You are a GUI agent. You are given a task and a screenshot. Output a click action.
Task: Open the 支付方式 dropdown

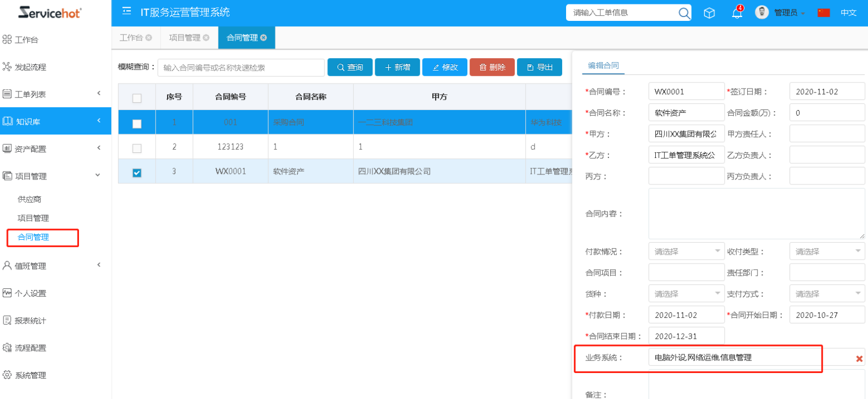click(827, 294)
